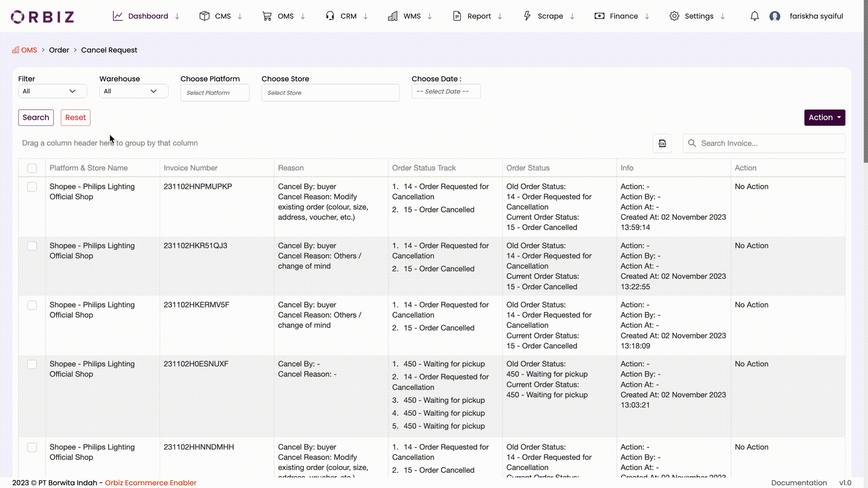Sort by Order Status column header
Image resolution: width=868 pixels, height=488 pixels.
tap(528, 168)
